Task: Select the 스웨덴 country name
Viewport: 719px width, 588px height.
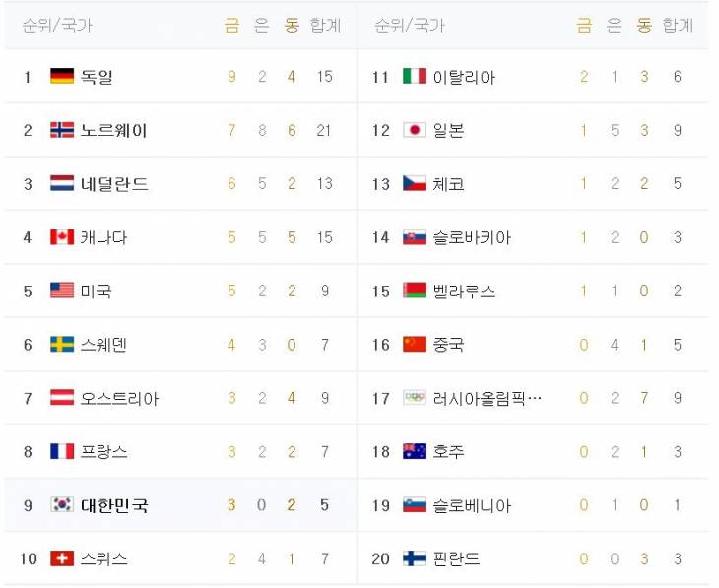Action: pos(103,345)
